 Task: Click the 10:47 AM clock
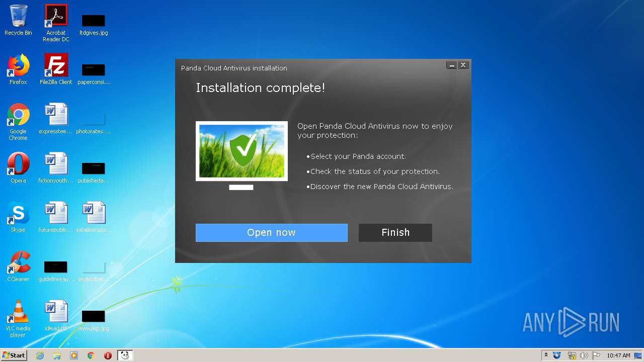pyautogui.click(x=618, y=355)
